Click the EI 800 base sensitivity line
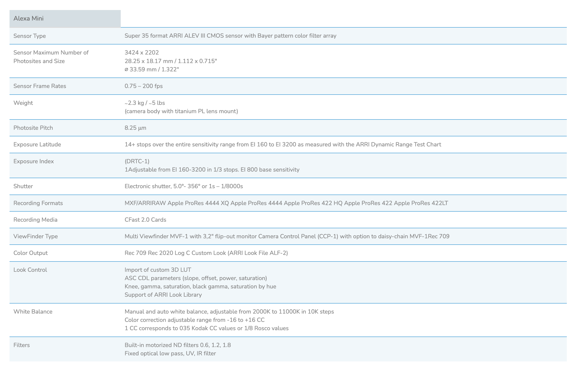The width and height of the screenshot is (567, 392). (212, 169)
